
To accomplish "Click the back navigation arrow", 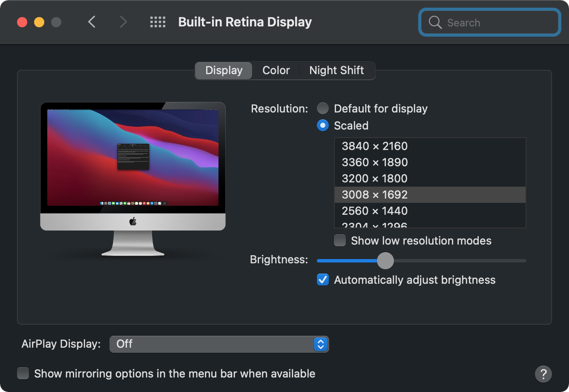I will pyautogui.click(x=92, y=22).
